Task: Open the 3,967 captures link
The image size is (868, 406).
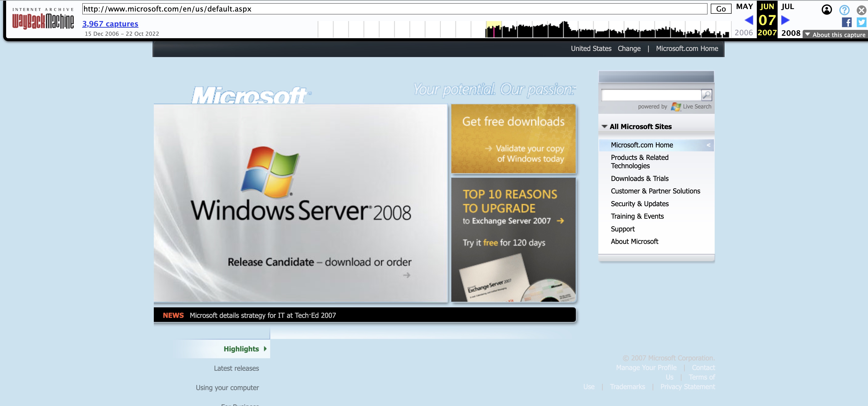Action: pyautogui.click(x=110, y=24)
